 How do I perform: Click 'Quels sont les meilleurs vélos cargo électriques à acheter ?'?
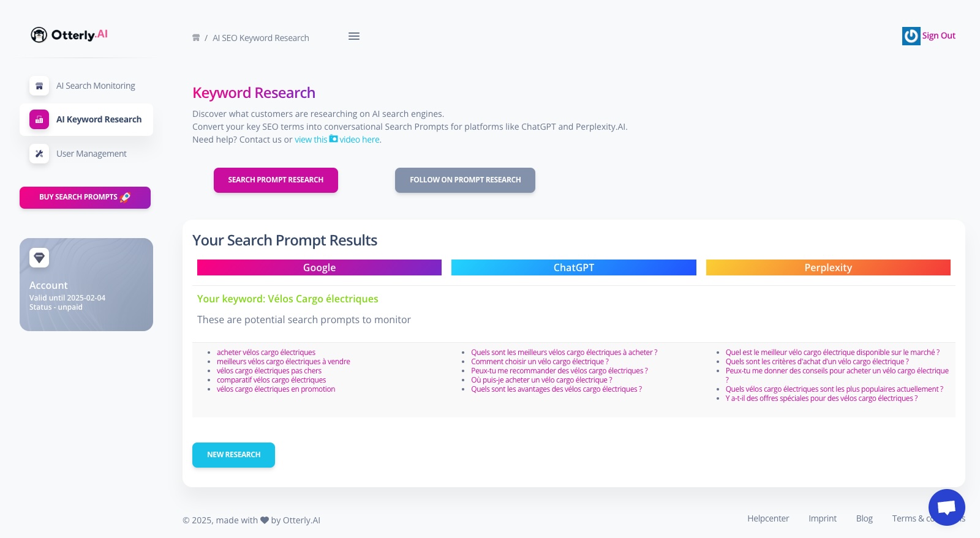coord(564,353)
